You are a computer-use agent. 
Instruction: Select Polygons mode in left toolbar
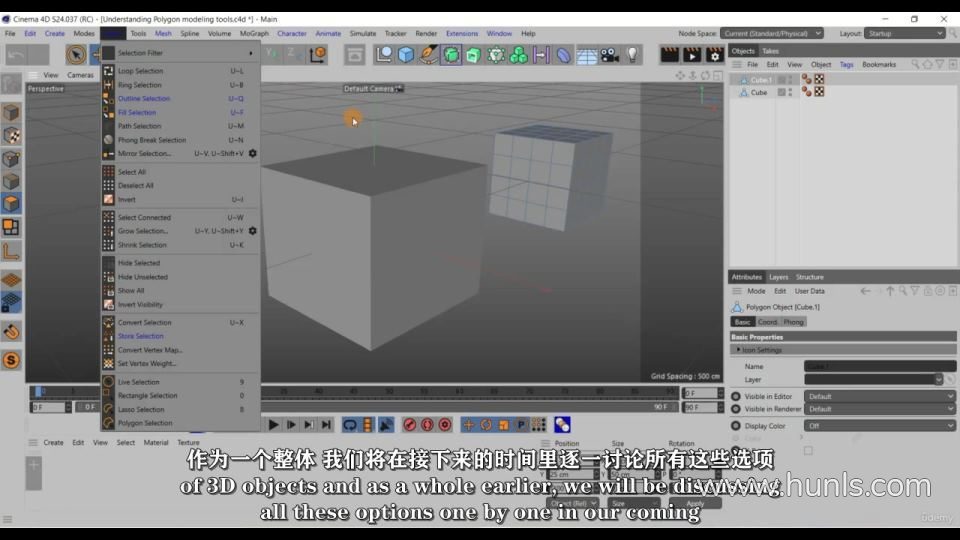(x=11, y=203)
